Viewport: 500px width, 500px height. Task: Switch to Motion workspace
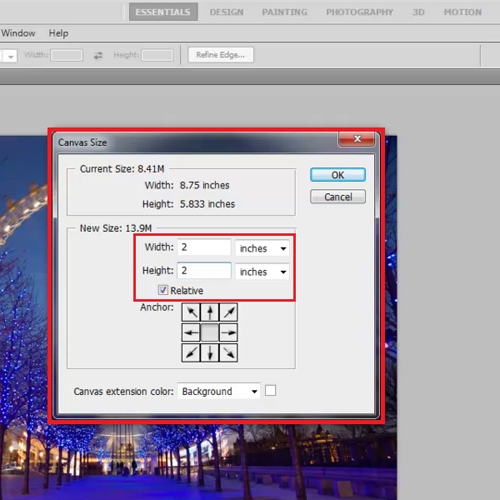(x=463, y=12)
